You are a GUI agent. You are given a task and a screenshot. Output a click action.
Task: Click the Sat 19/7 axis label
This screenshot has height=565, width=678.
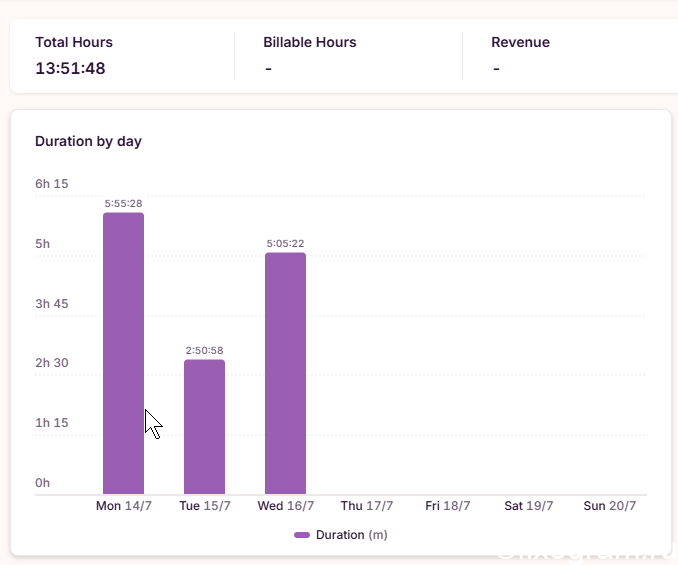coord(528,506)
